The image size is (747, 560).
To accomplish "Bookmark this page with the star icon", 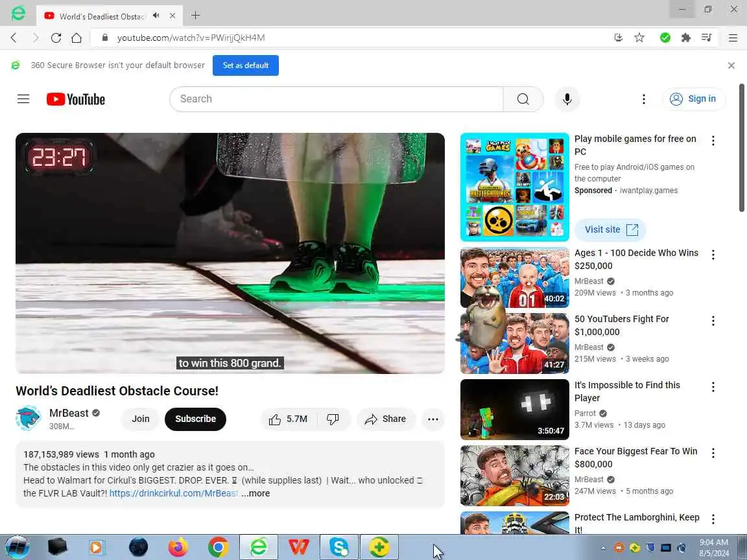I will tap(639, 38).
